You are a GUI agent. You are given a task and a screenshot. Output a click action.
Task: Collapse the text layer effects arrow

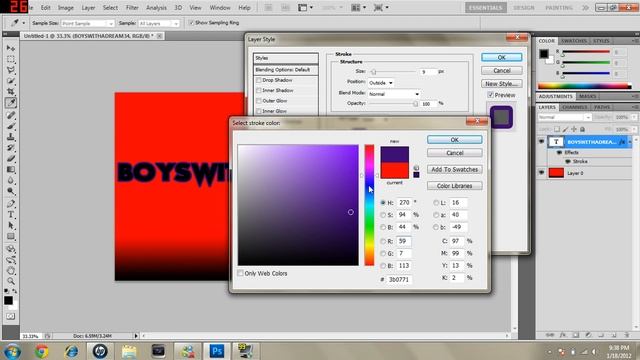(630, 142)
